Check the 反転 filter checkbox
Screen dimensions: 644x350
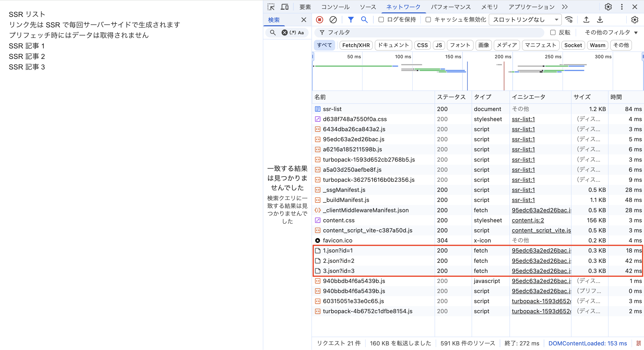click(x=553, y=32)
